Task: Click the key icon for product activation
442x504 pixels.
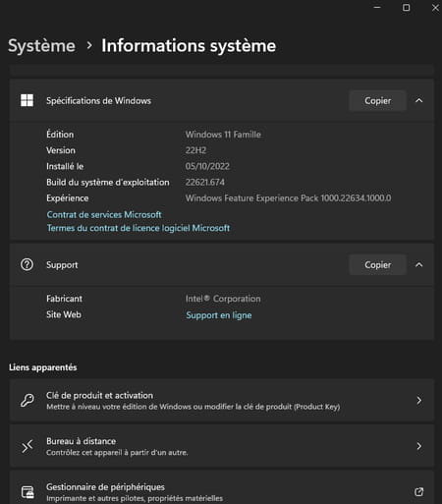Action: (28, 400)
